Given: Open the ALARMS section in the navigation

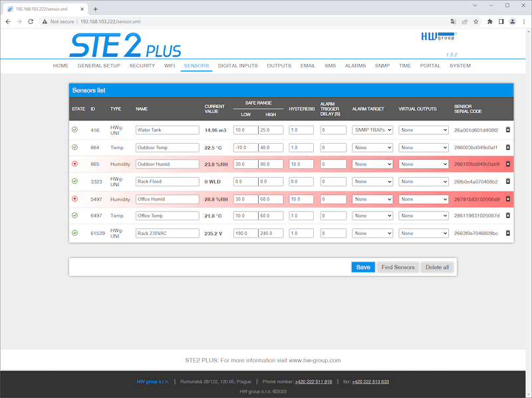Looking at the screenshot, I should pos(355,65).
